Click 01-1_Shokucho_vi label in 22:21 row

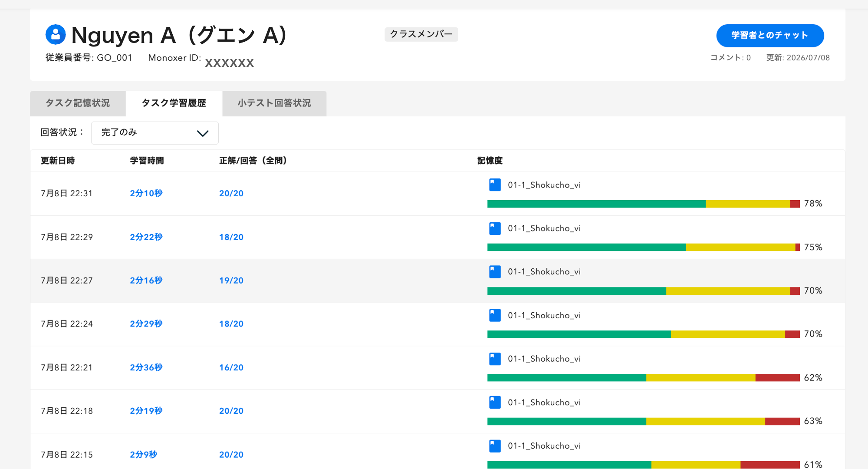click(x=544, y=359)
